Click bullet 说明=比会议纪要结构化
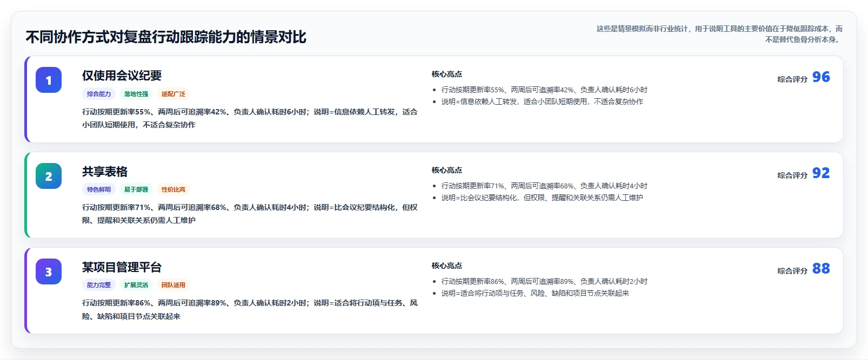Viewport: 868px width, 360px height. 542,198
